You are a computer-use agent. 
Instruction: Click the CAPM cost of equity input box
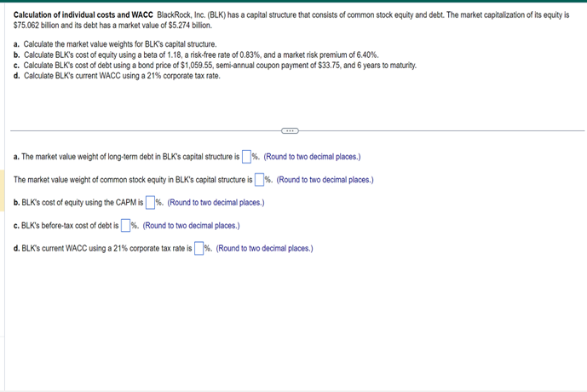click(150, 203)
